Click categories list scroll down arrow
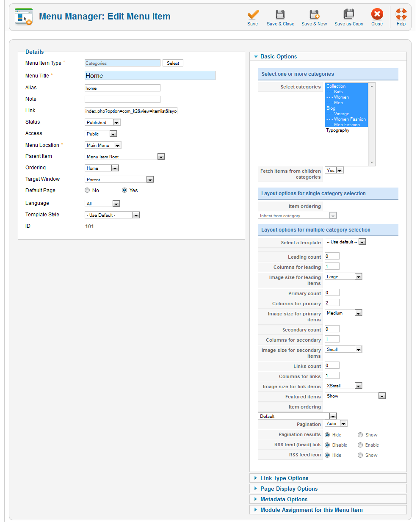 tap(372, 163)
